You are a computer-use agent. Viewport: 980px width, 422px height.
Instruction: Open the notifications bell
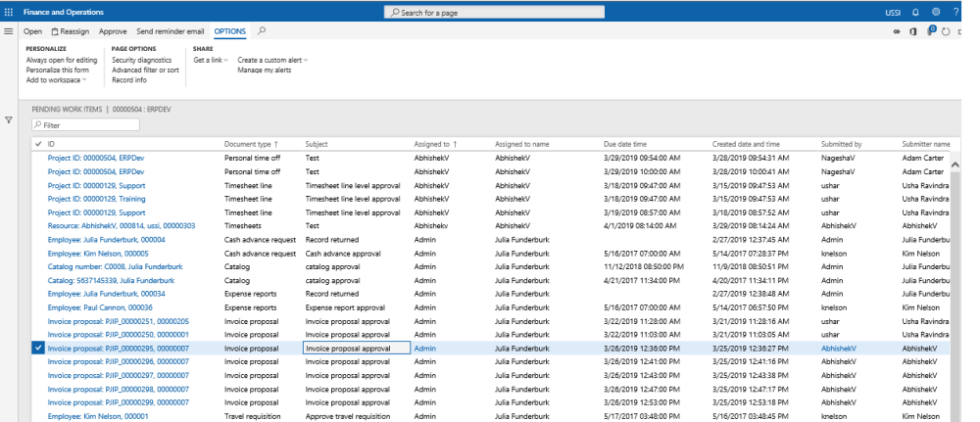(915, 12)
